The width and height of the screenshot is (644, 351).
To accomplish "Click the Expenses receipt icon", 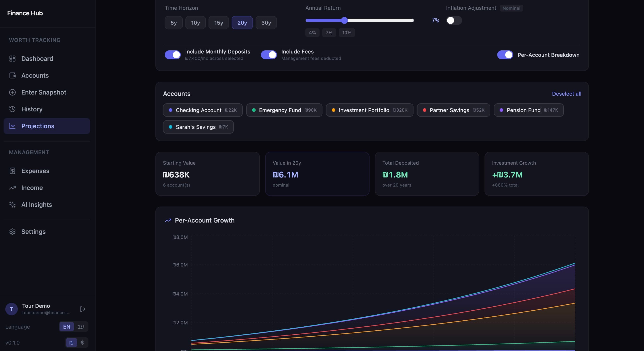I will pyautogui.click(x=12, y=171).
